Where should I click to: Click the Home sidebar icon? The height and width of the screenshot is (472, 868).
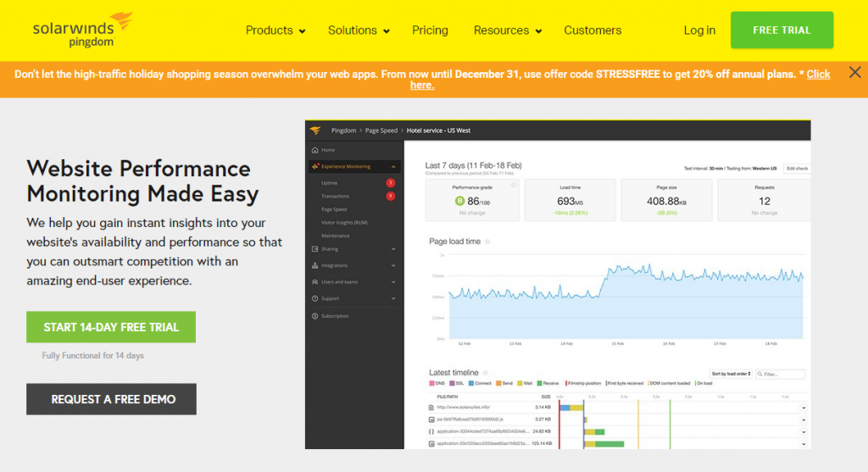pyautogui.click(x=315, y=150)
